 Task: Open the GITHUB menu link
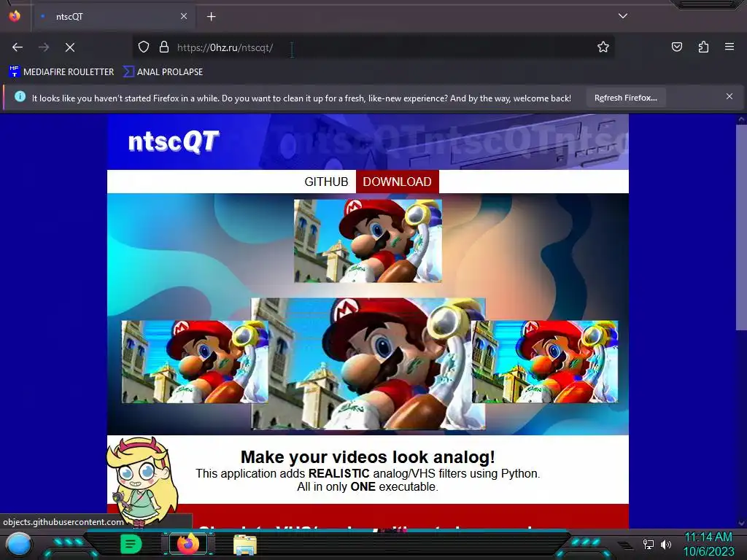point(326,182)
